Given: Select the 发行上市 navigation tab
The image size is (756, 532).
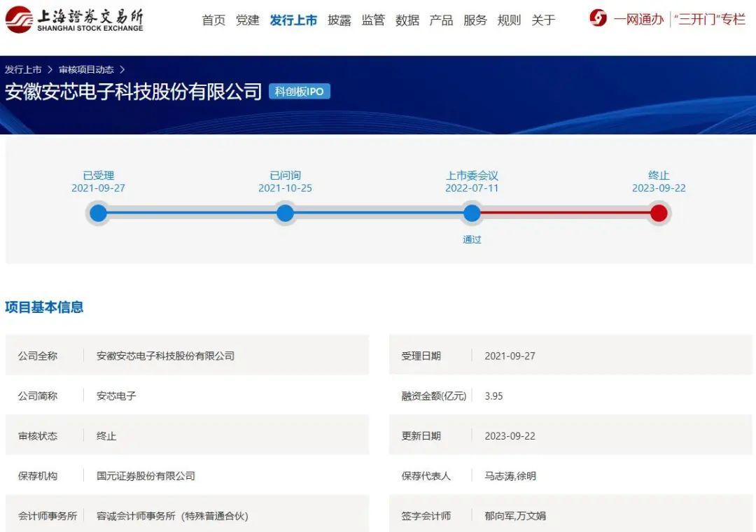Looking at the screenshot, I should (x=293, y=20).
